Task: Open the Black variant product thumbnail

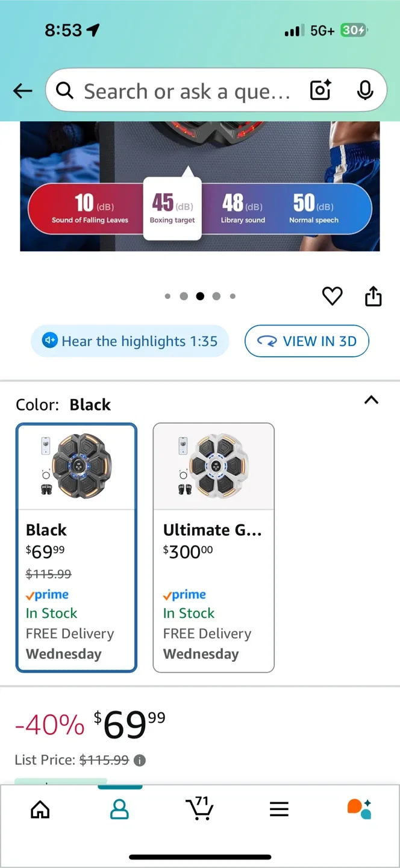Action: [x=76, y=466]
